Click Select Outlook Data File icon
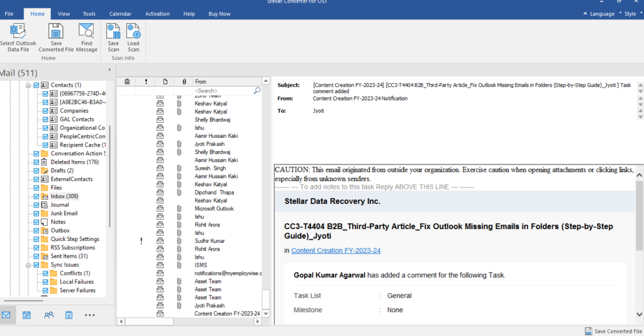 (18, 31)
